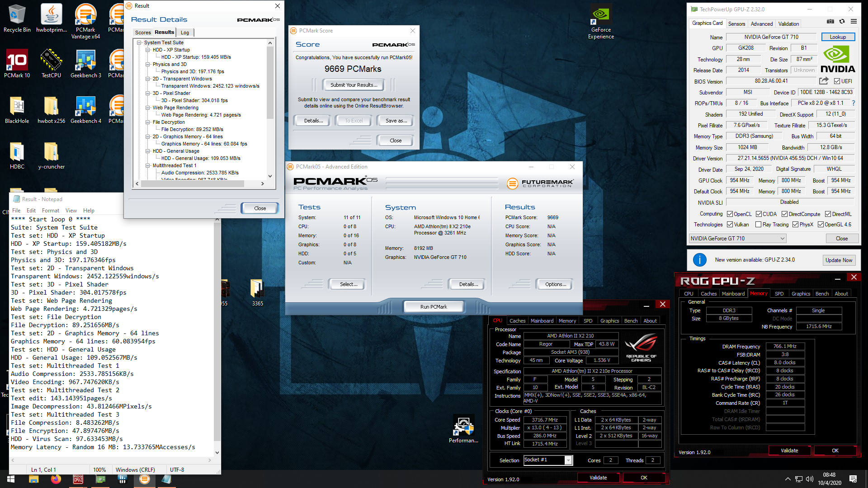The height and width of the screenshot is (488, 868).
Task: Open the hwbotprime Java desktop icon
Action: click(x=51, y=19)
